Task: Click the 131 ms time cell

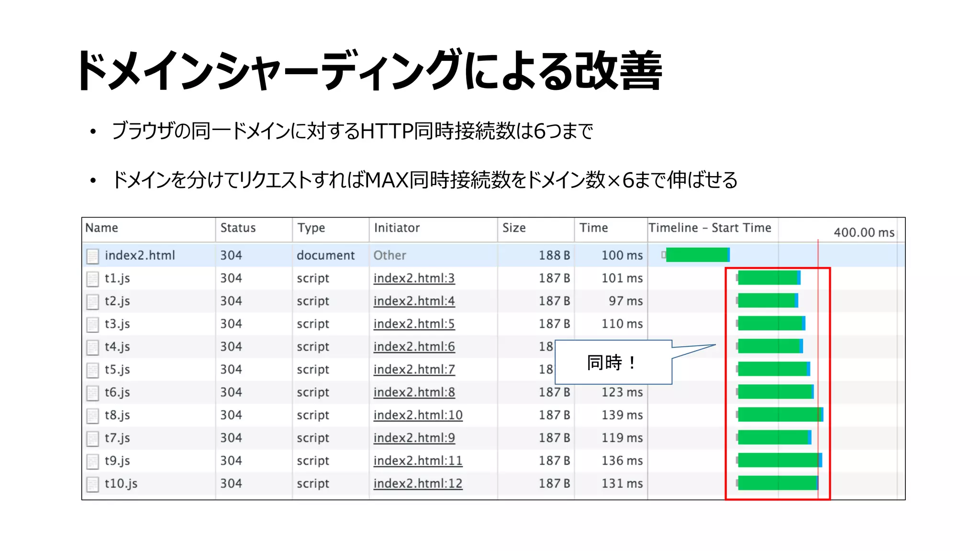Action: click(622, 484)
